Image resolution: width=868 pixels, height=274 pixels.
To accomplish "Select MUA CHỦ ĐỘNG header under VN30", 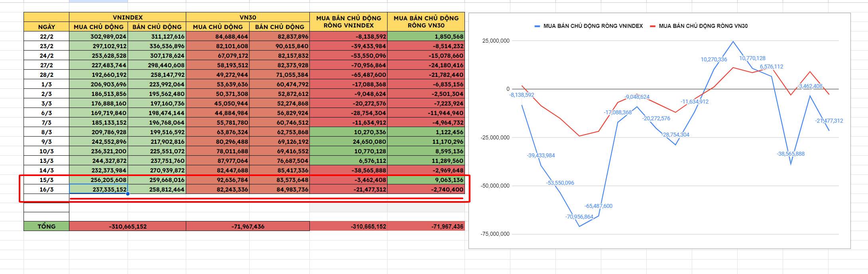I will [218, 27].
